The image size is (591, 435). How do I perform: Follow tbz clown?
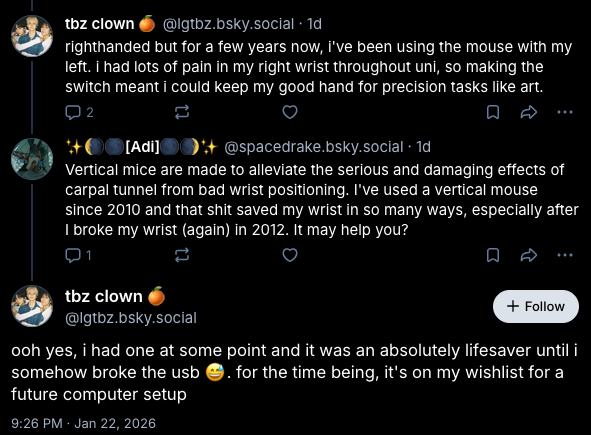[536, 306]
